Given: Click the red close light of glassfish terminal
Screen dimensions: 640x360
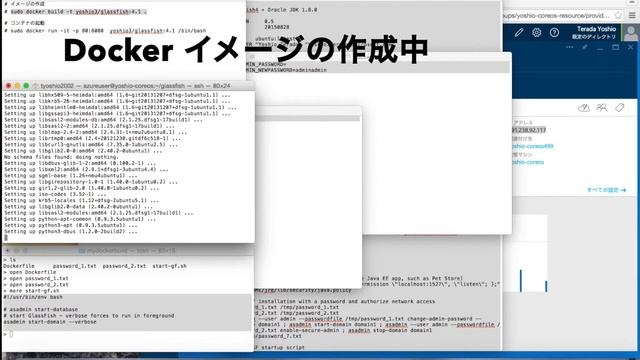Looking at the screenshot, I should point(8,86).
